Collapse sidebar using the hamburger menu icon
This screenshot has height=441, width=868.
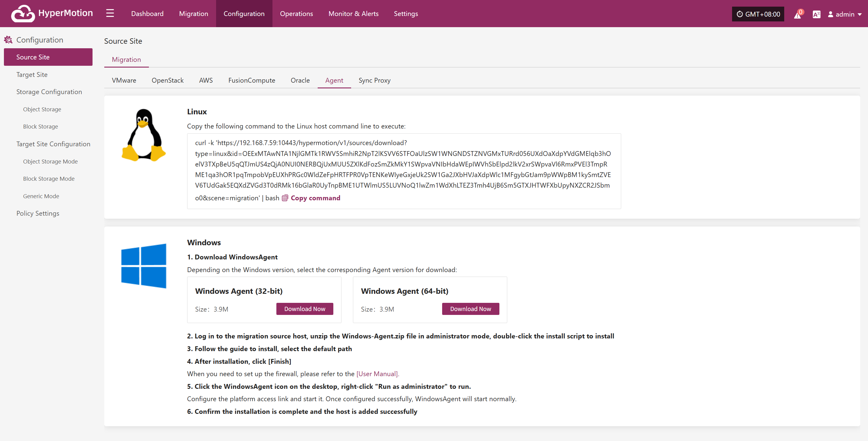[110, 14]
